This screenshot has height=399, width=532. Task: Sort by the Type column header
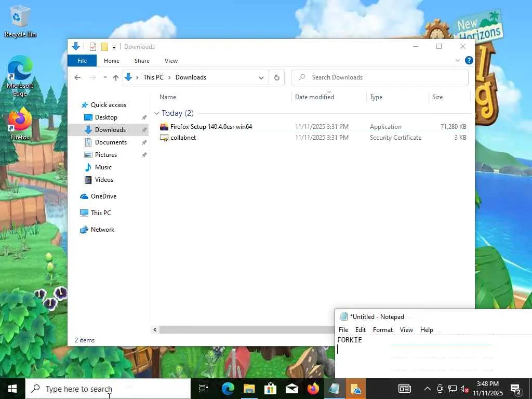(x=376, y=97)
